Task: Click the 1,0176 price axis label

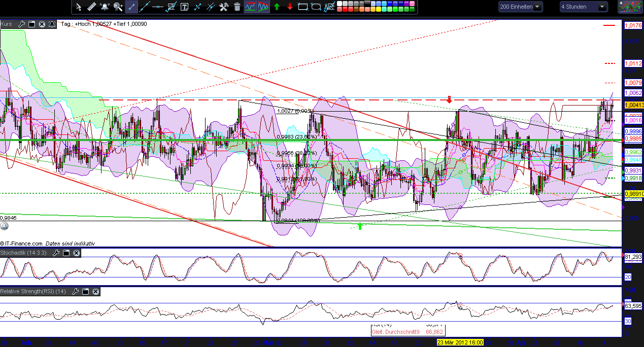Action: click(x=633, y=25)
